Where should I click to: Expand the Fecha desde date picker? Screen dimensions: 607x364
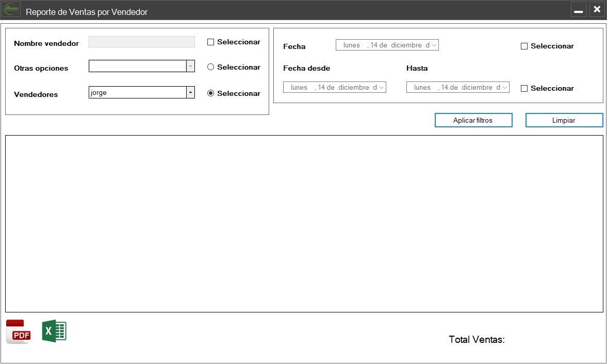click(382, 88)
